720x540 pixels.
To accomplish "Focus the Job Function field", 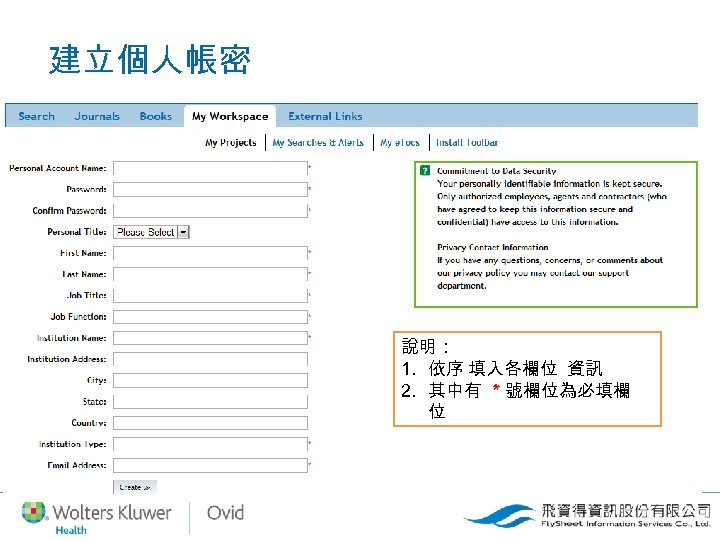I will pyautogui.click(x=210, y=316).
